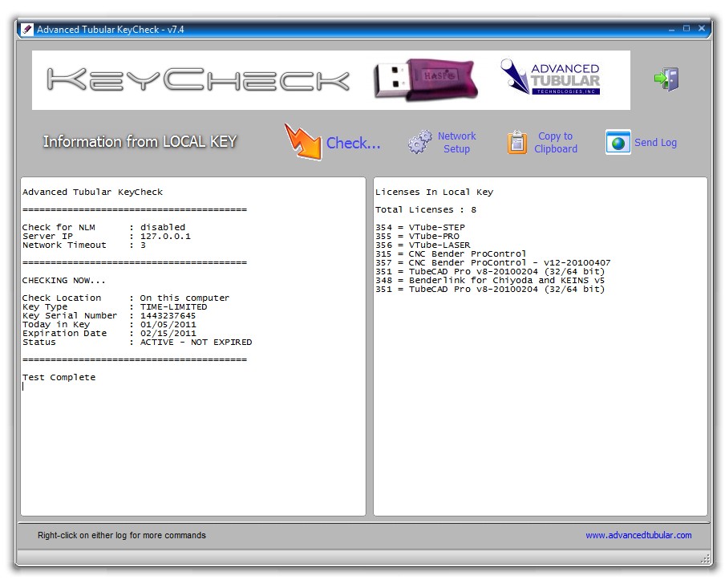The height and width of the screenshot is (588, 725).
Task: Click 'On this computer' check location value
Action: coord(184,298)
